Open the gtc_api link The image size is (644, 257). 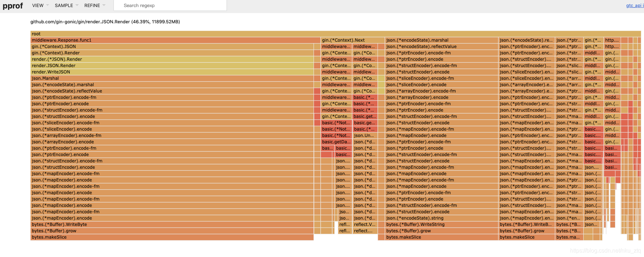point(635,5)
